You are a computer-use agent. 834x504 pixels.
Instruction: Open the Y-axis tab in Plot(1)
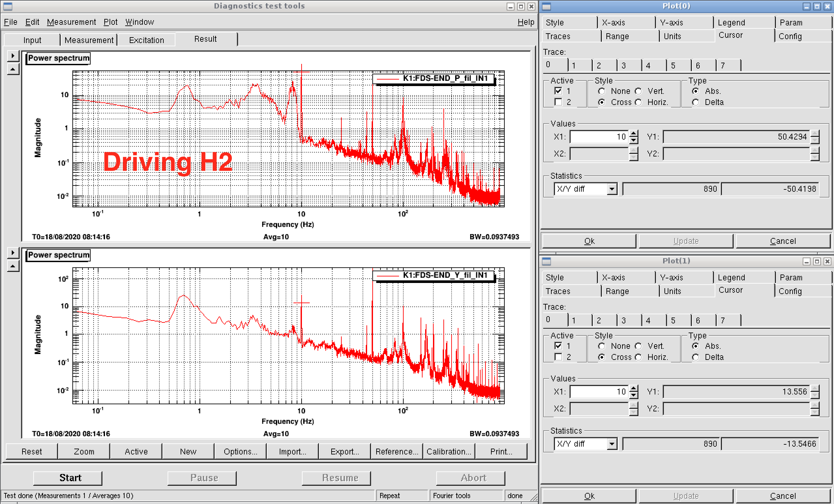685,277
